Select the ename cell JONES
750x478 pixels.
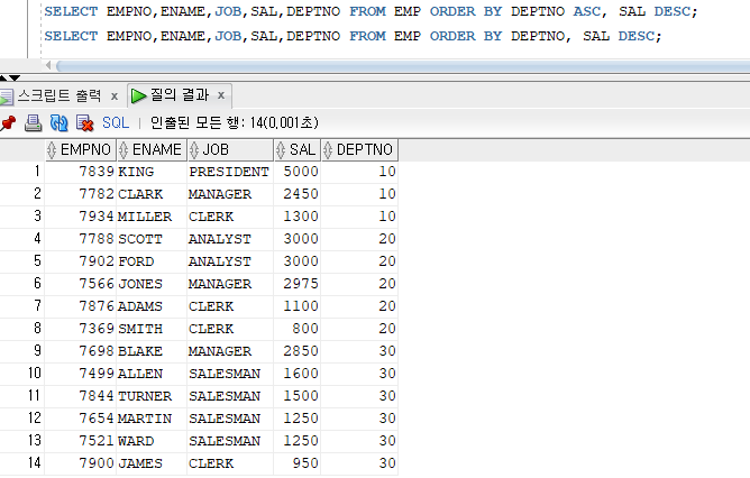[151, 284]
